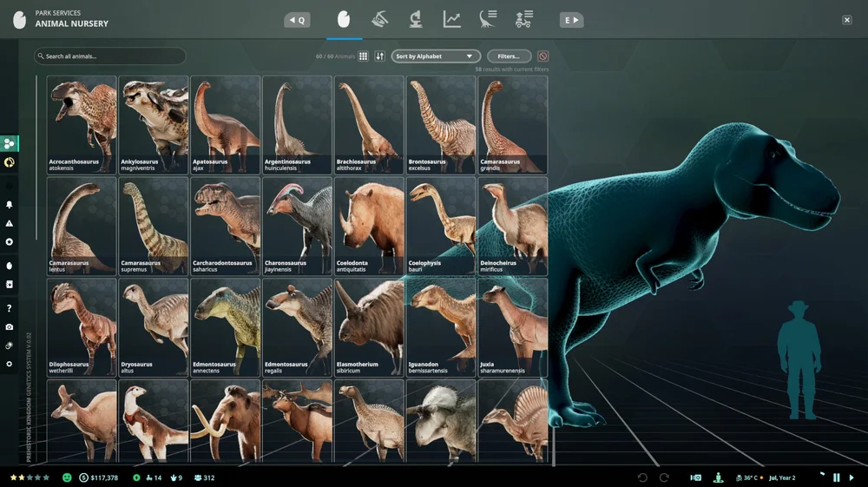Switch to the research microscope tab
The height and width of the screenshot is (487, 868).
(x=416, y=20)
